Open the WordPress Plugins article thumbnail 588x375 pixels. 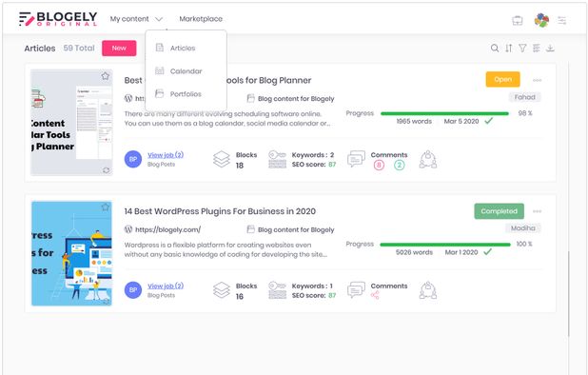click(x=71, y=253)
